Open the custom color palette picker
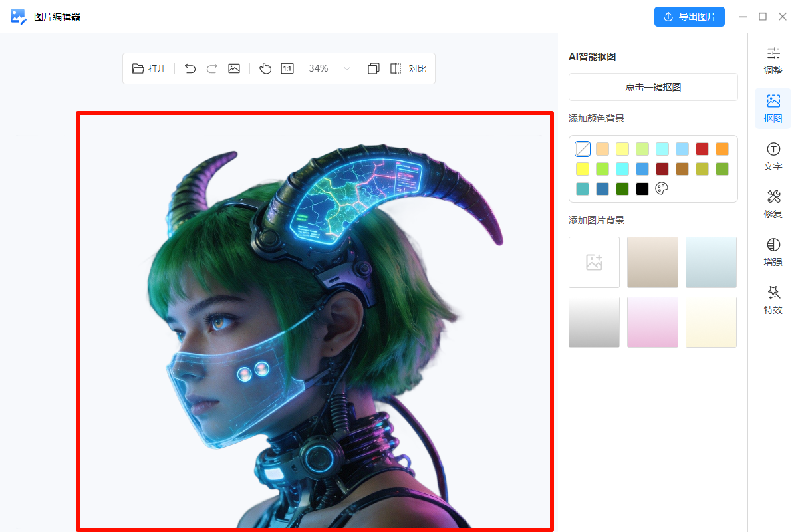Image resolution: width=798 pixels, height=532 pixels. coord(662,189)
